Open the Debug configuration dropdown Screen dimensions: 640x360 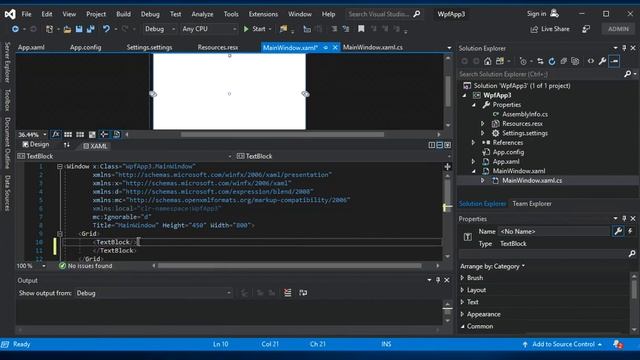pos(160,29)
